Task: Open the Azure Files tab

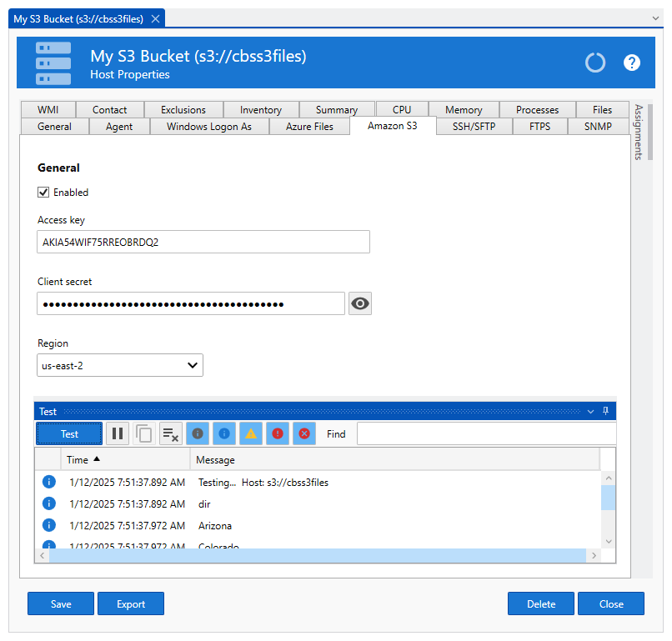Action: click(309, 127)
